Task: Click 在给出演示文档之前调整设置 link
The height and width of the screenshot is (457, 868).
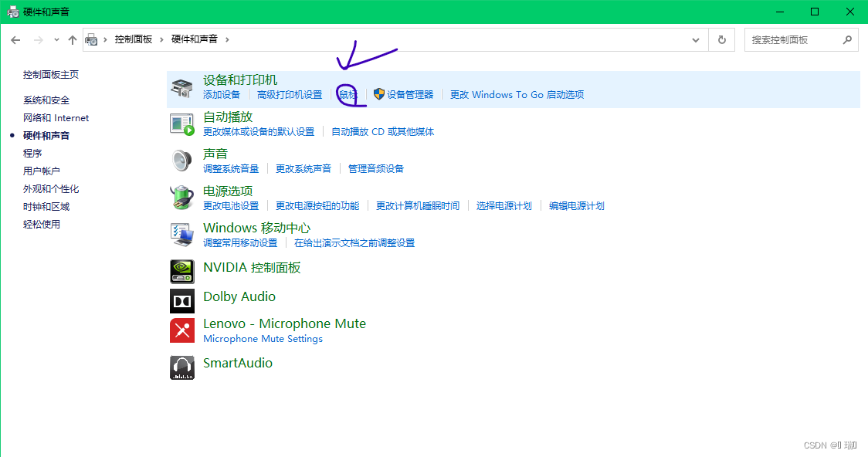Action: (x=354, y=243)
